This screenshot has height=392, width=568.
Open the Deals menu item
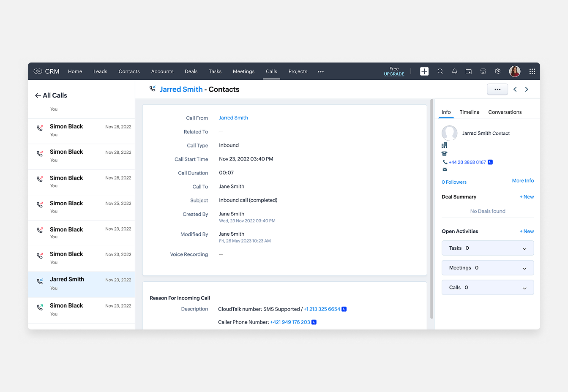[x=191, y=71]
